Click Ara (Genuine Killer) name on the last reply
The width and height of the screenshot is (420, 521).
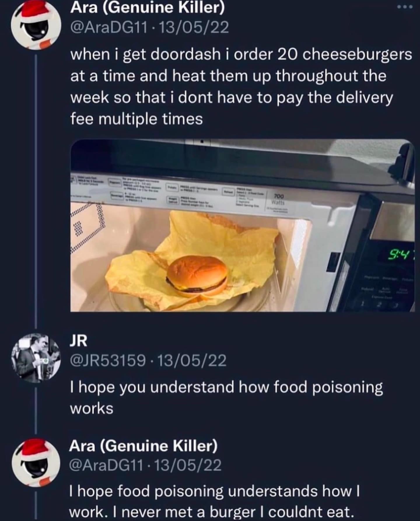pos(143,445)
